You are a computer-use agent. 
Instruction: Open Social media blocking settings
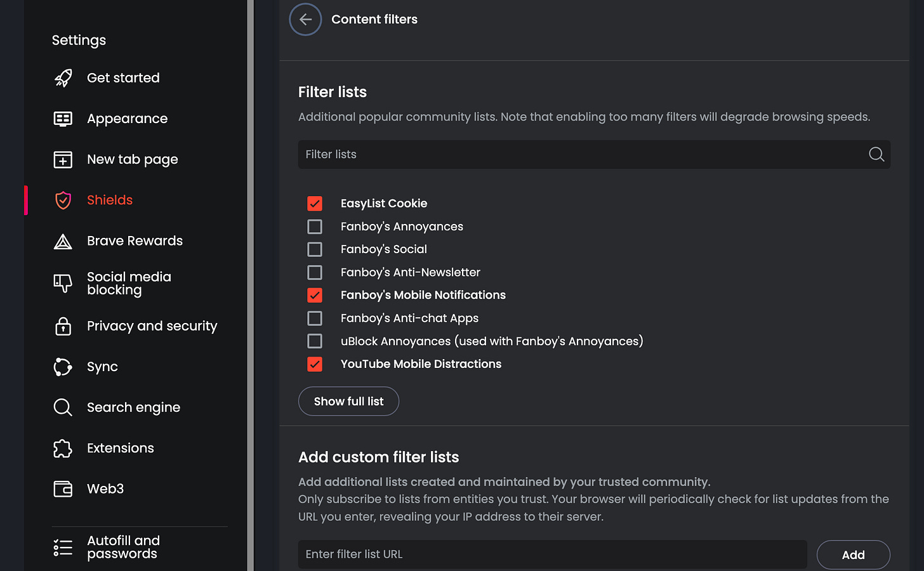pyautogui.click(x=129, y=283)
